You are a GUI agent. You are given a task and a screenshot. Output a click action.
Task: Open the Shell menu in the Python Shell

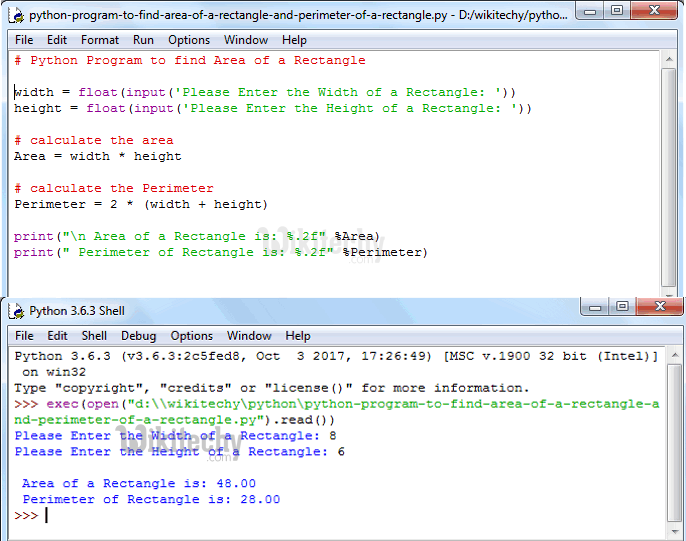(95, 336)
